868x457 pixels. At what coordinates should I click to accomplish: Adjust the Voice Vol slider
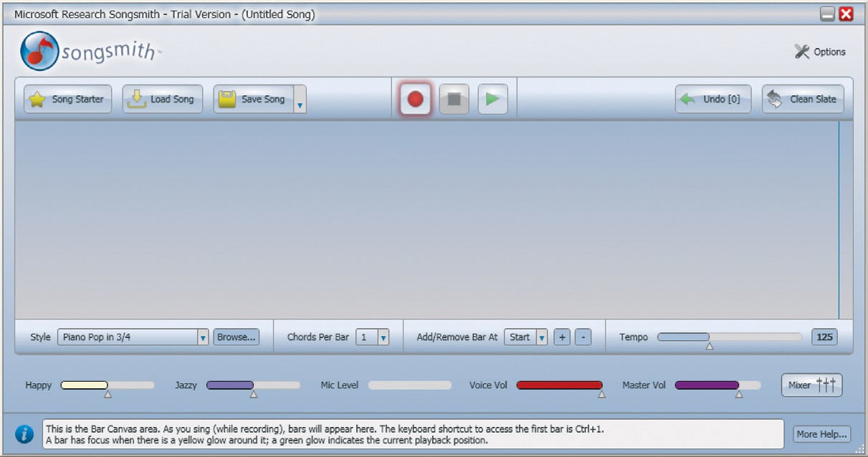(x=559, y=385)
